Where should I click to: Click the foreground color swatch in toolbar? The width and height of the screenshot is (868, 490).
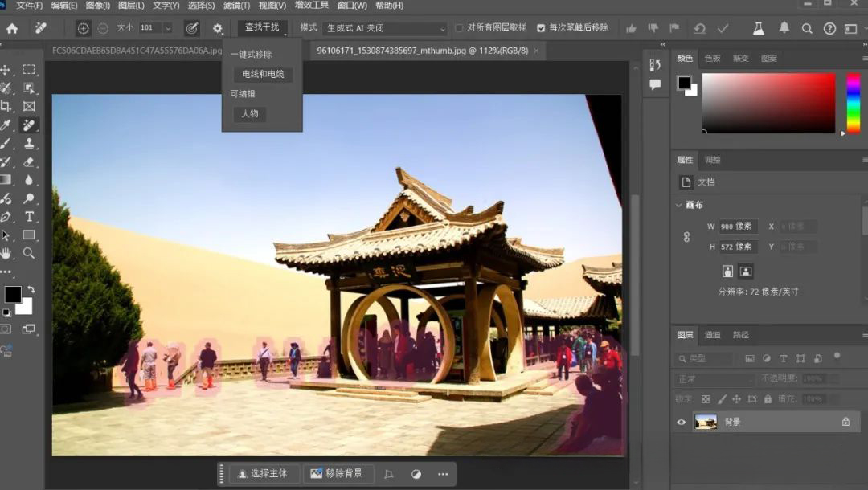(13, 294)
